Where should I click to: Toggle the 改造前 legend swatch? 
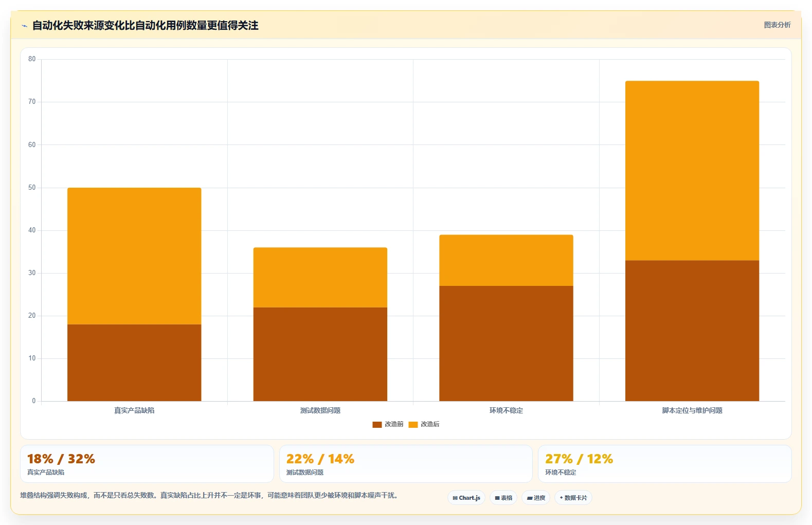pyautogui.click(x=377, y=424)
